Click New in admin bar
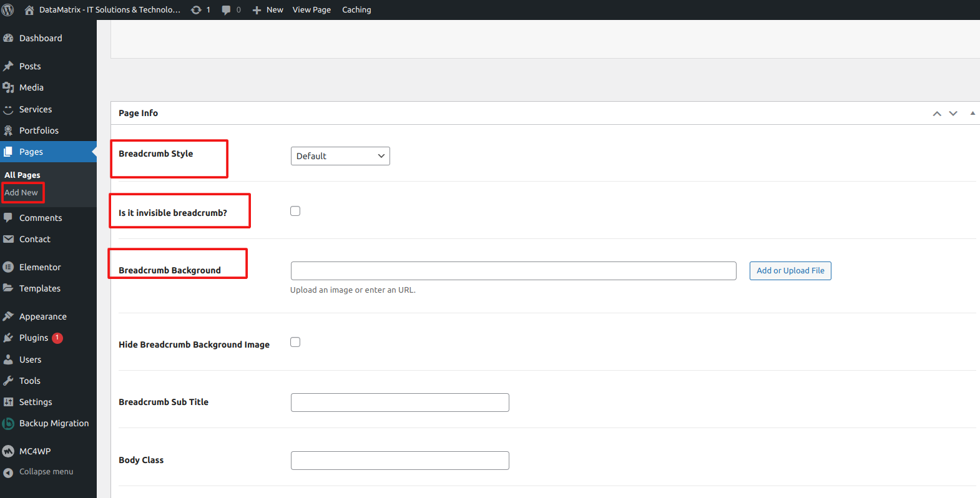The image size is (980, 498). tap(275, 10)
